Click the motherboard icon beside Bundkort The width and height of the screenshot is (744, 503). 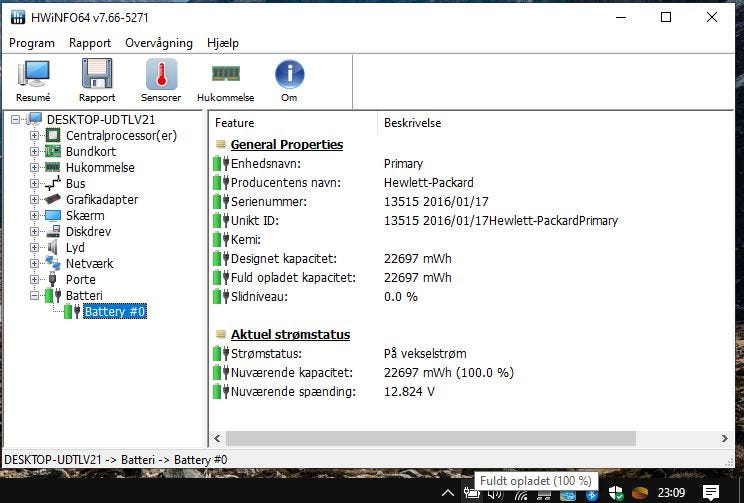click(x=53, y=151)
